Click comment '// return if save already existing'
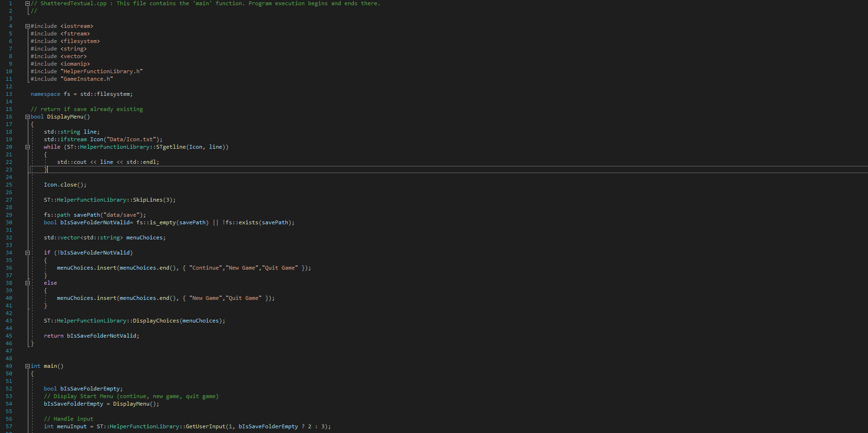The height and width of the screenshot is (433, 868). tap(87, 109)
